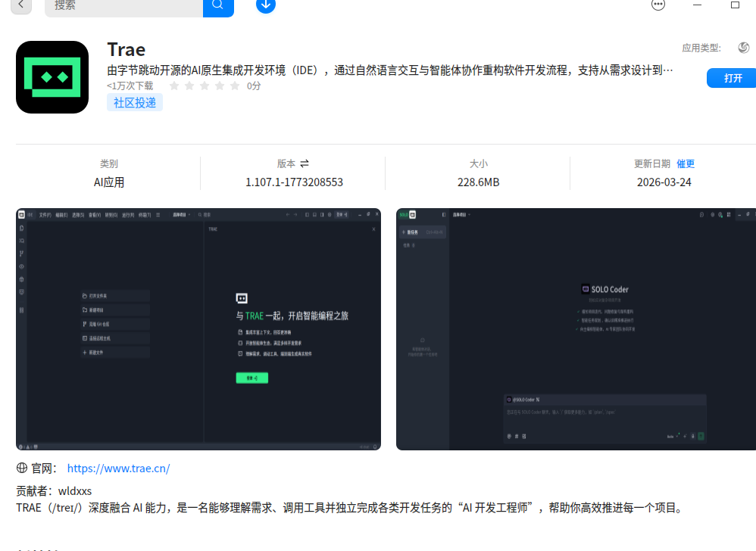
Task: Maximize the app store window
Action: point(736,5)
